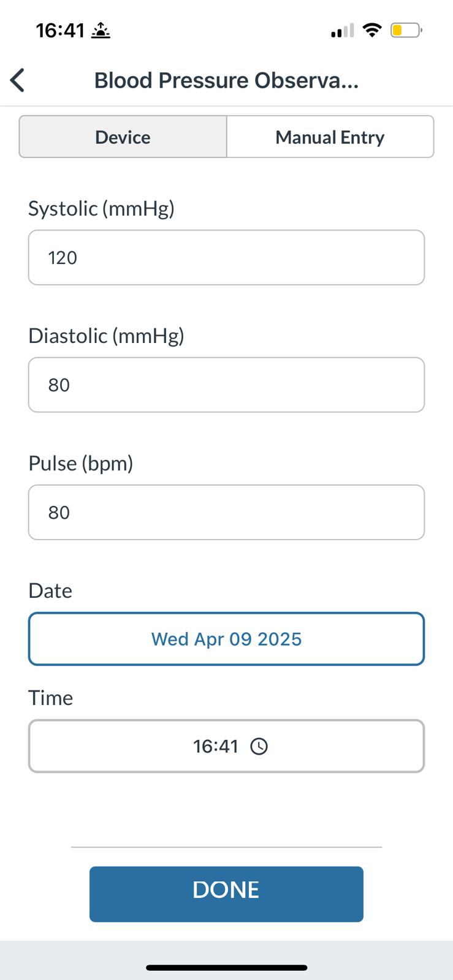The width and height of the screenshot is (453, 980).
Task: Tap the Systolic (mmHg) label
Action: click(x=102, y=208)
